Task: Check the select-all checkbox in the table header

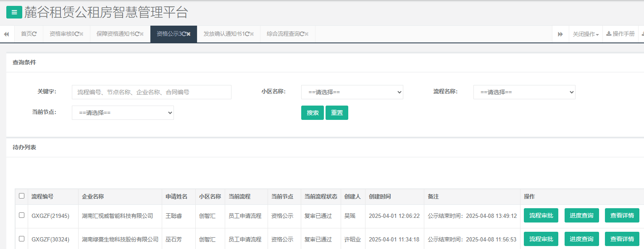Action: coord(21,196)
